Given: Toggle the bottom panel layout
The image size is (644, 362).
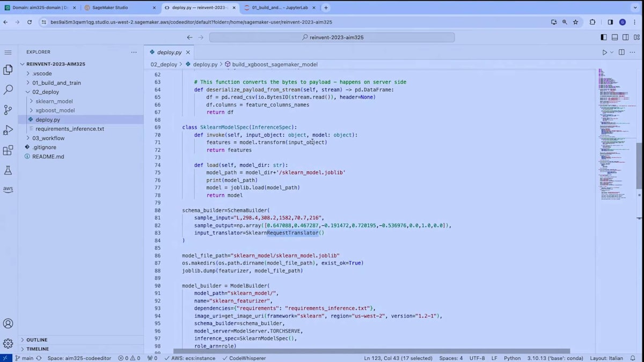Looking at the screenshot, I should [x=614, y=38].
